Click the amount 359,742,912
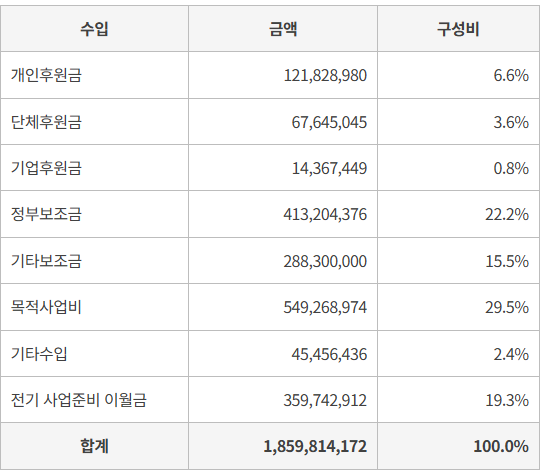Screen dimensions: 541x474 [325, 400]
